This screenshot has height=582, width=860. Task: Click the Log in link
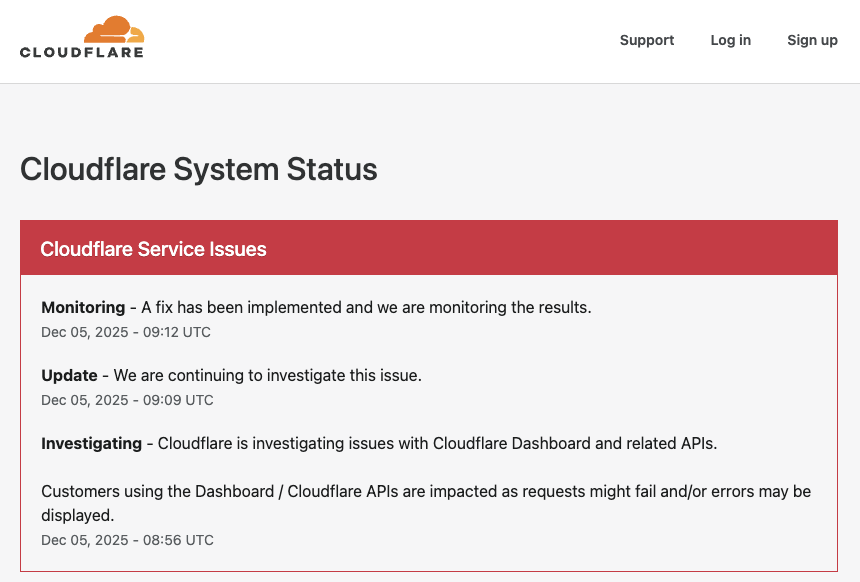[730, 40]
